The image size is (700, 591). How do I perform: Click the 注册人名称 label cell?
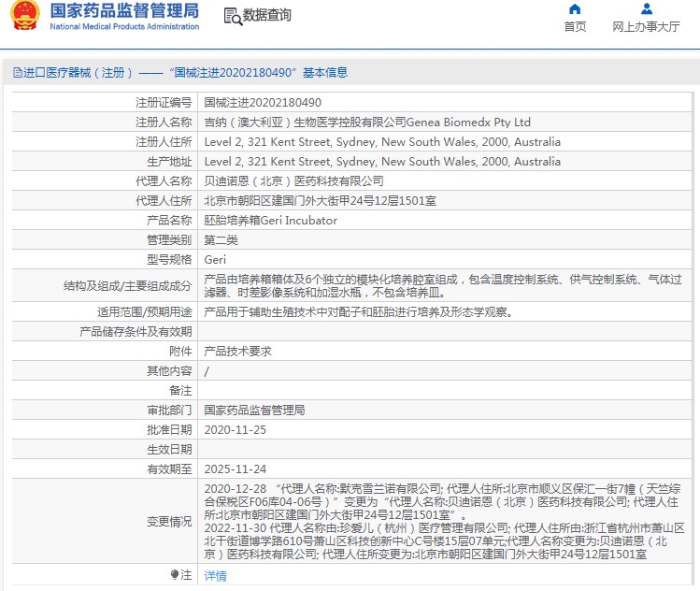[105, 122]
